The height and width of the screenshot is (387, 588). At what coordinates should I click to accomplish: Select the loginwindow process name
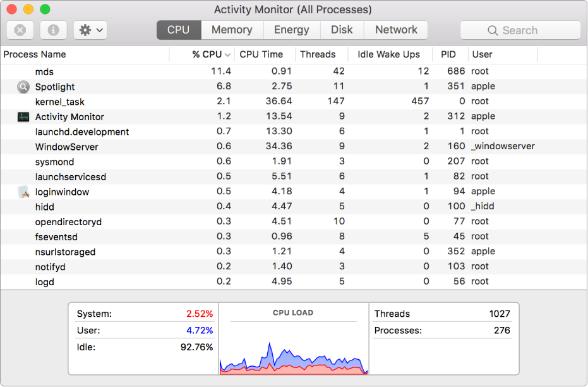(63, 192)
